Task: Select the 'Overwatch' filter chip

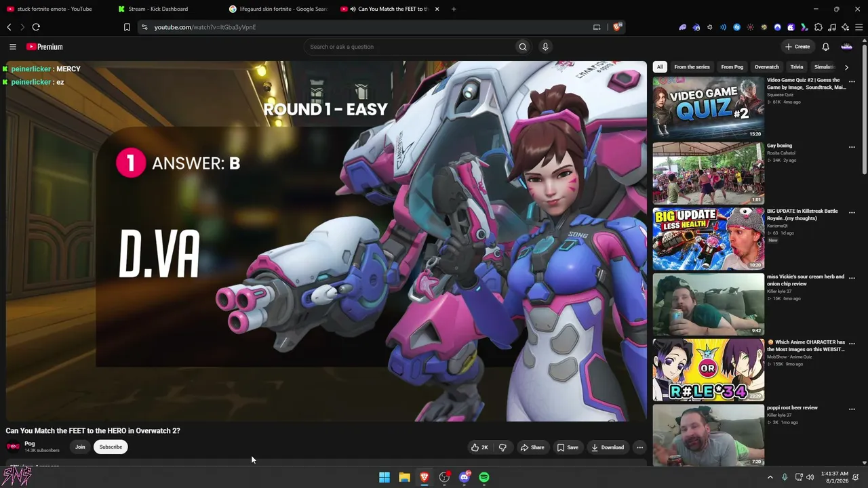Action: point(767,67)
